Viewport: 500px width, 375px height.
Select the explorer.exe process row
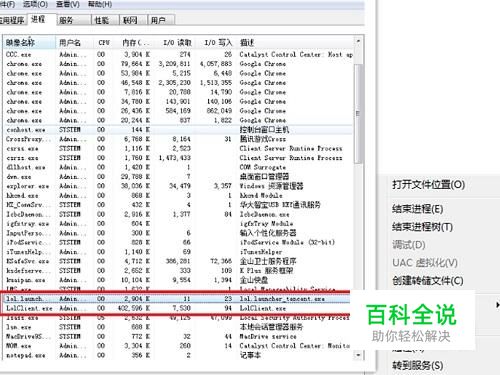(178, 186)
